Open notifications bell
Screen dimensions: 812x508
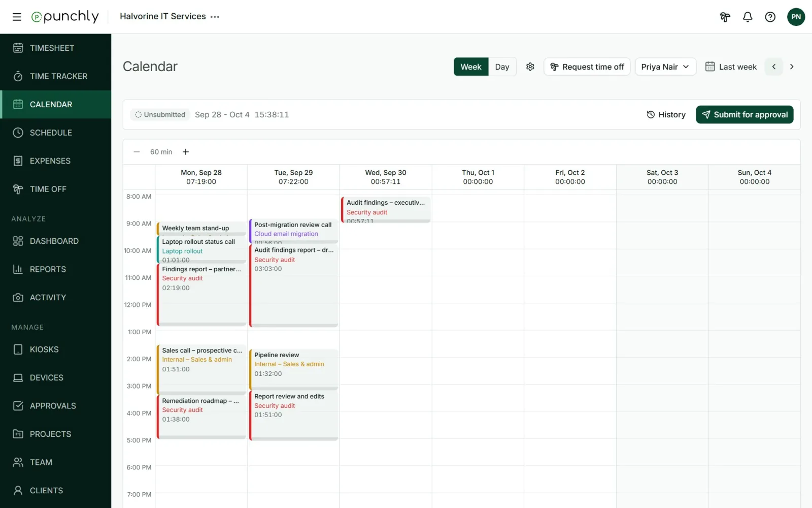pos(748,17)
